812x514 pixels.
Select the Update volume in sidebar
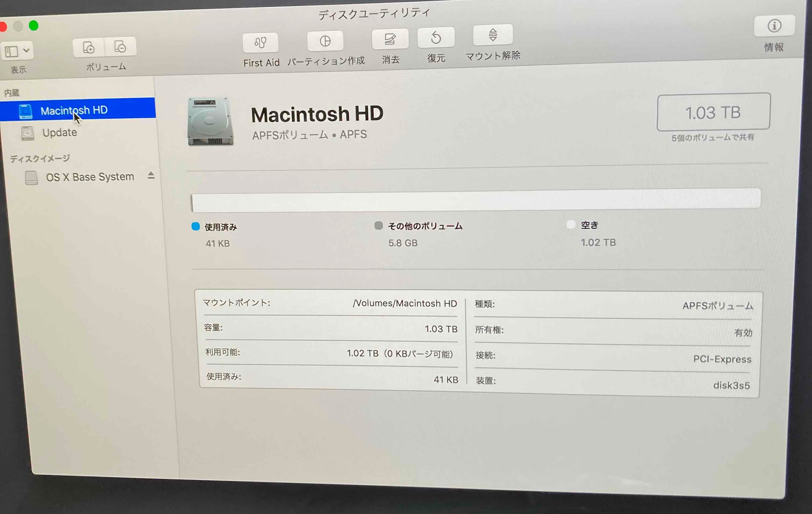pyautogui.click(x=59, y=133)
